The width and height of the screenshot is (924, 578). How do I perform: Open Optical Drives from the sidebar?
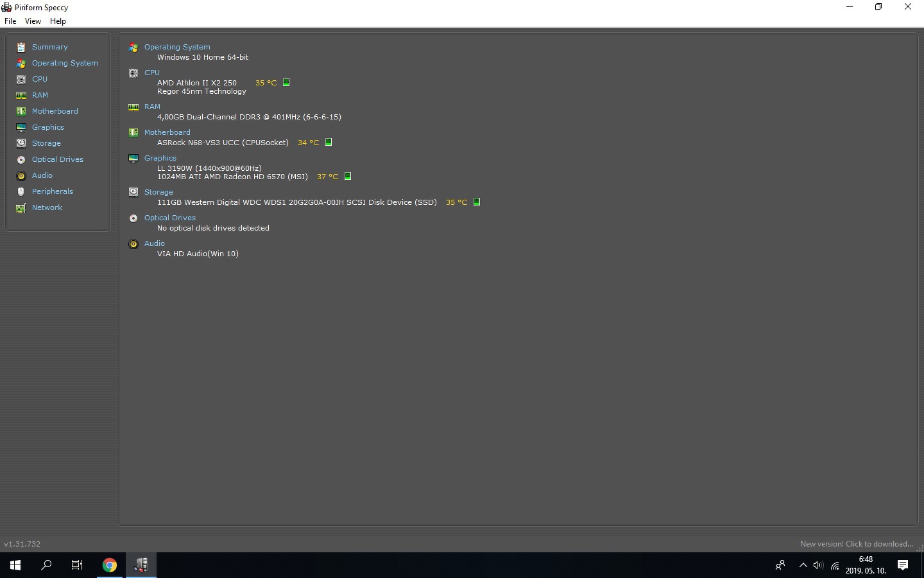58,159
